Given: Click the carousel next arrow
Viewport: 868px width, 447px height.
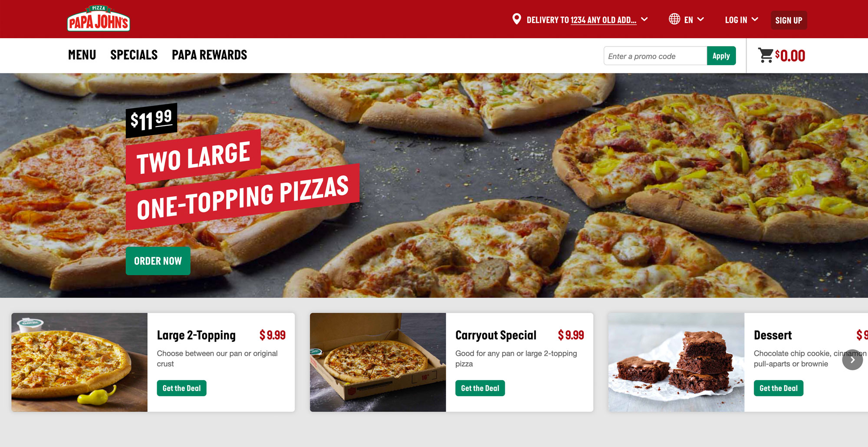Looking at the screenshot, I should [852, 360].
